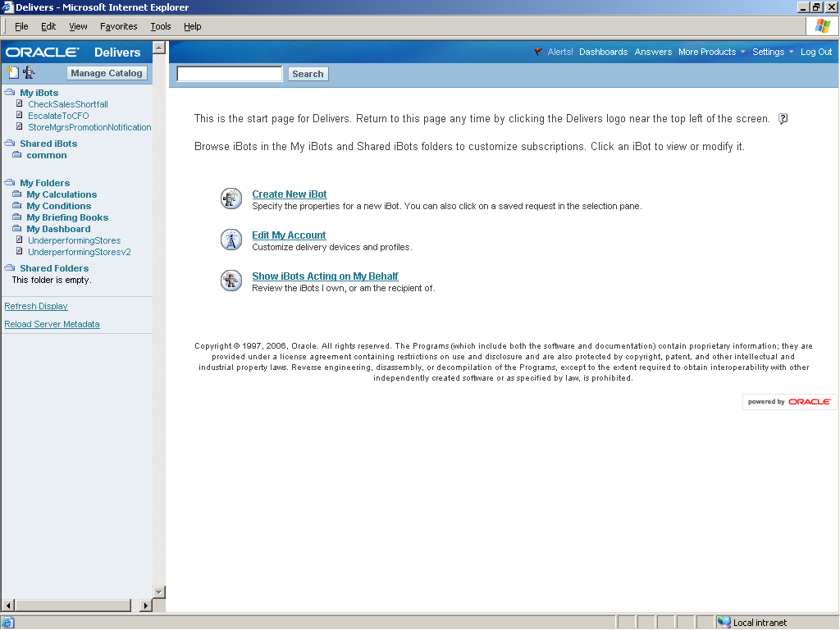Click the sidebar vertical scroll up arrow

coord(159,48)
